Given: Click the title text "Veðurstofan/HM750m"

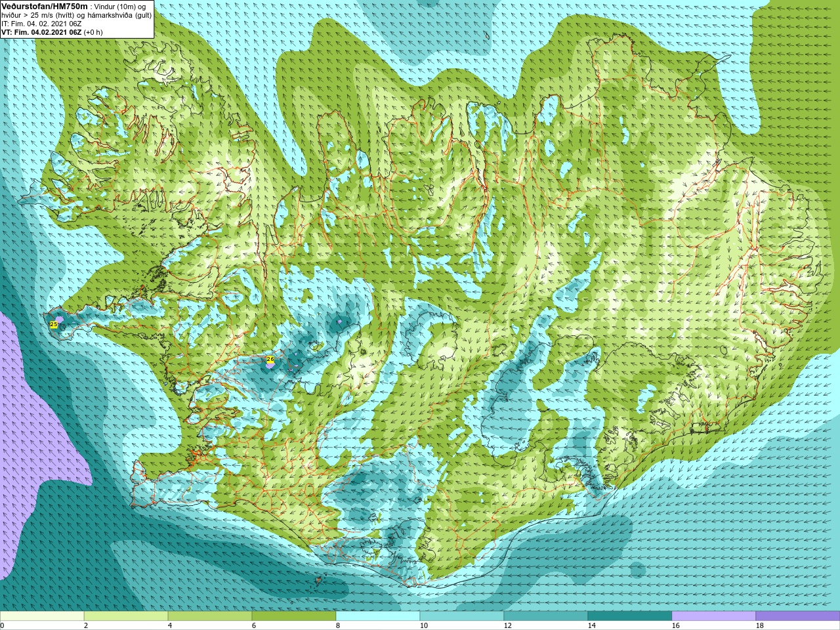Looking at the screenshot, I should tap(44, 6).
